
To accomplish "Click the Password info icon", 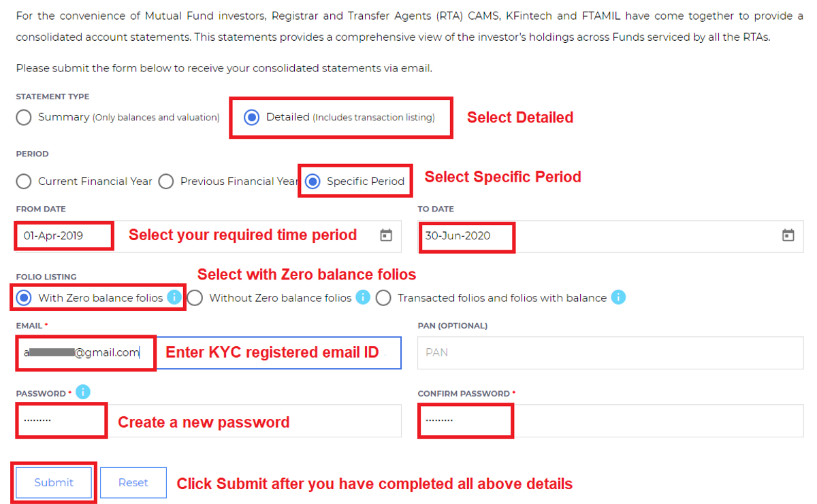I will (82, 392).
